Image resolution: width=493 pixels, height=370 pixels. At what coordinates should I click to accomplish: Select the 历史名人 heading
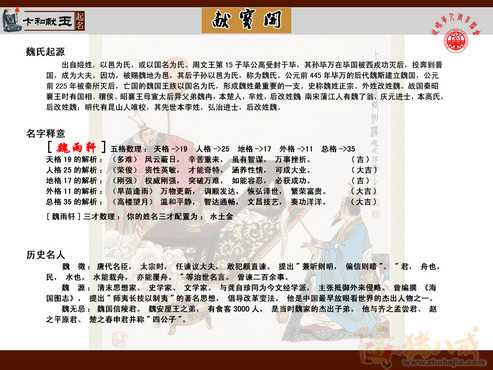pyautogui.click(x=45, y=255)
